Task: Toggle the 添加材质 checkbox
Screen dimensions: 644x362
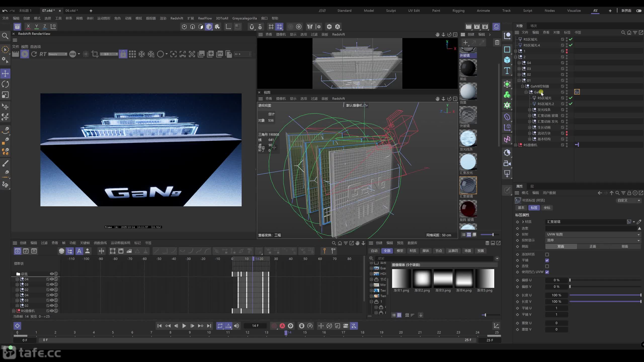Action: coord(547,254)
